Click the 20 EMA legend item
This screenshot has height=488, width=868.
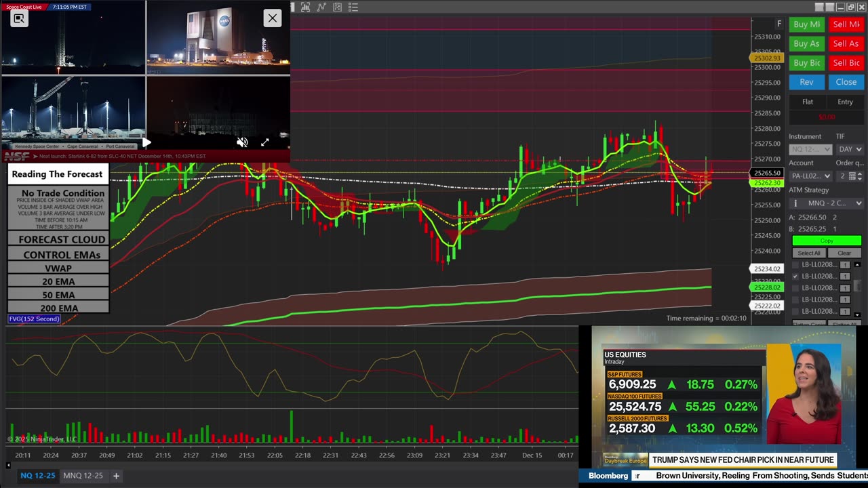58,281
